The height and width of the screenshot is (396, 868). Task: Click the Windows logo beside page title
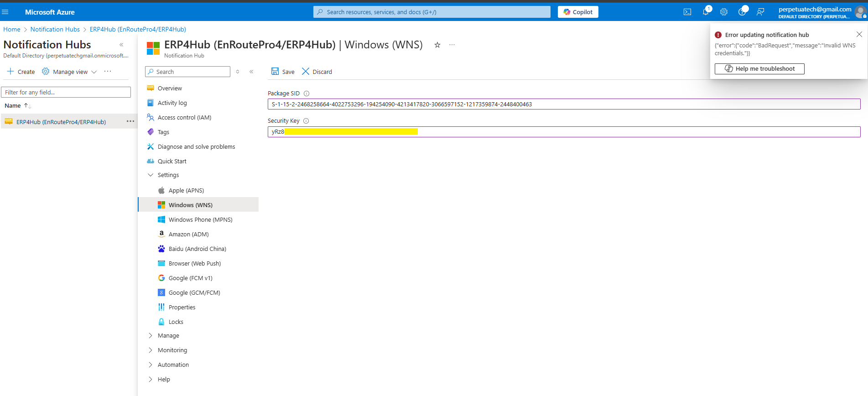[153, 48]
